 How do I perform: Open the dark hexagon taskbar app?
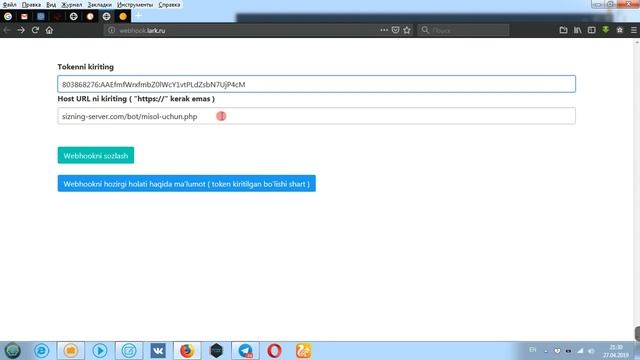(216, 351)
